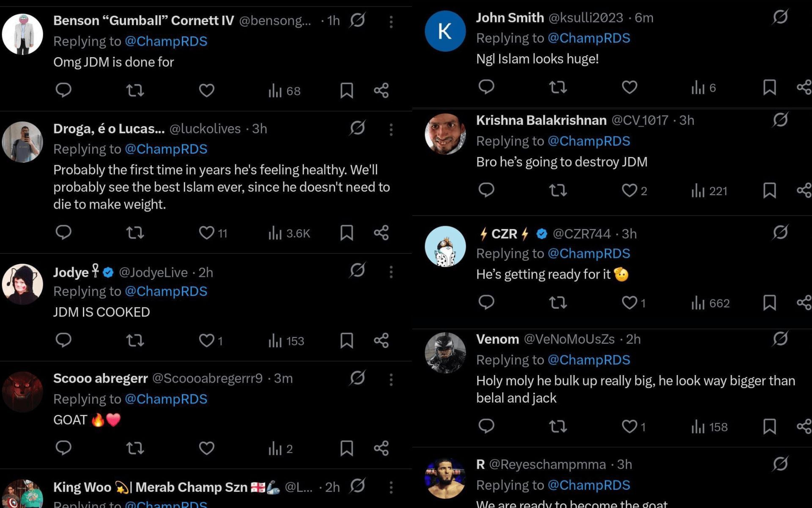Open three-dot menu on Jodye's tweet
This screenshot has height=508, width=812.
391,272
